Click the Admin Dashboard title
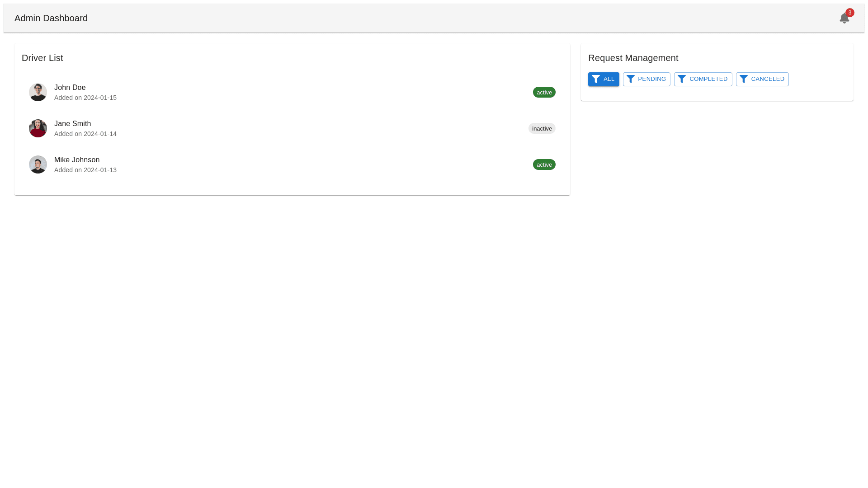Screen dimensions: 868x488 pyautogui.click(x=51, y=18)
